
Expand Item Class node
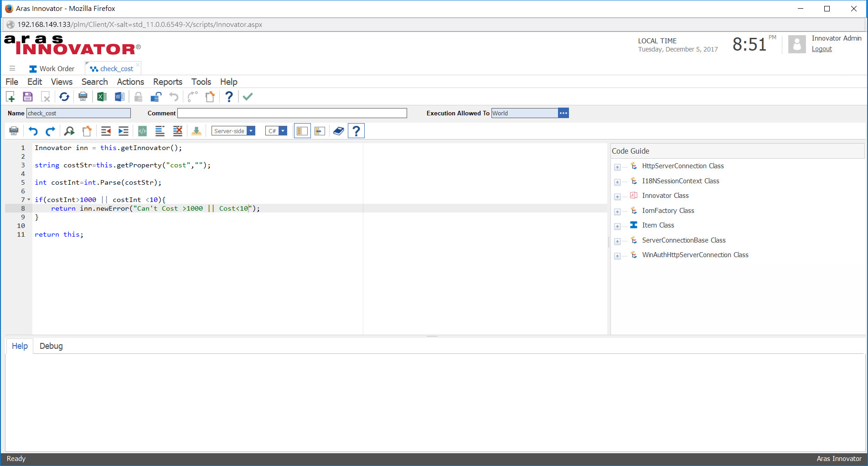click(617, 226)
